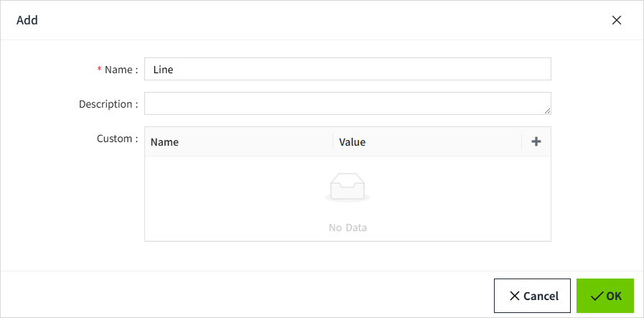
Task: Click the Value column header in Custom table
Action: [x=353, y=142]
